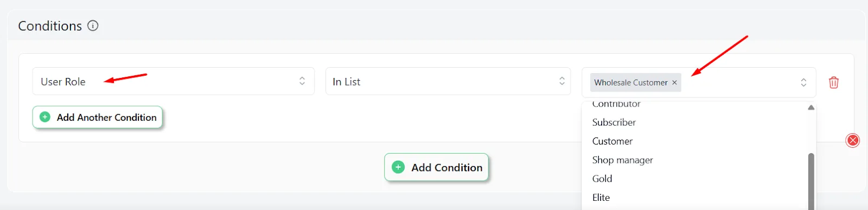Click the dropdown list scroll-up arrow
The height and width of the screenshot is (210, 868).
(811, 108)
